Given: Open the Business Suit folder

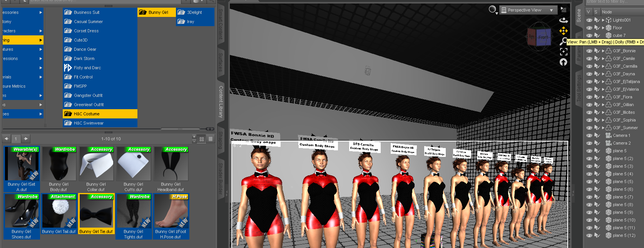Looking at the screenshot, I should tap(100, 12).
